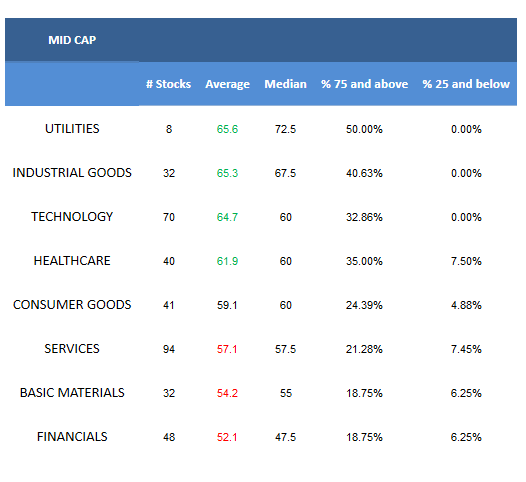The height and width of the screenshot is (482, 526).
Task: Select the CONSUMER GOODS row label
Action: click(x=72, y=305)
